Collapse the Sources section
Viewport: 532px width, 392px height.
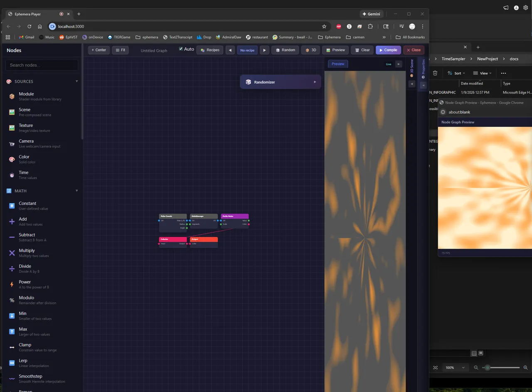(x=76, y=81)
